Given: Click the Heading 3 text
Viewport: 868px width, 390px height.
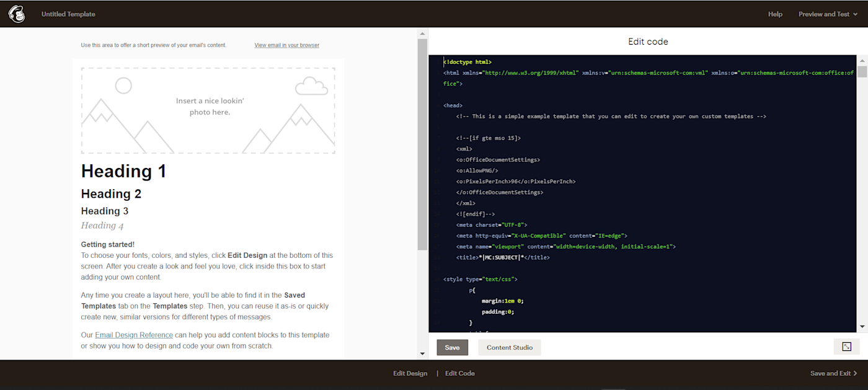Looking at the screenshot, I should point(105,211).
